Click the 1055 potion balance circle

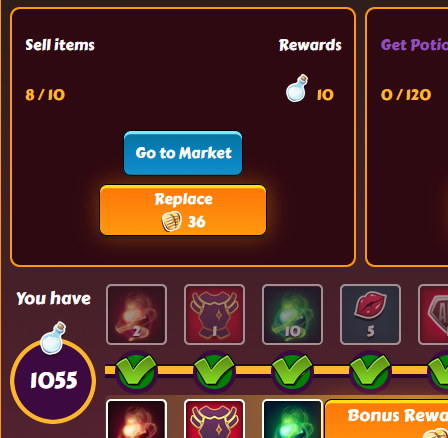[53, 381]
